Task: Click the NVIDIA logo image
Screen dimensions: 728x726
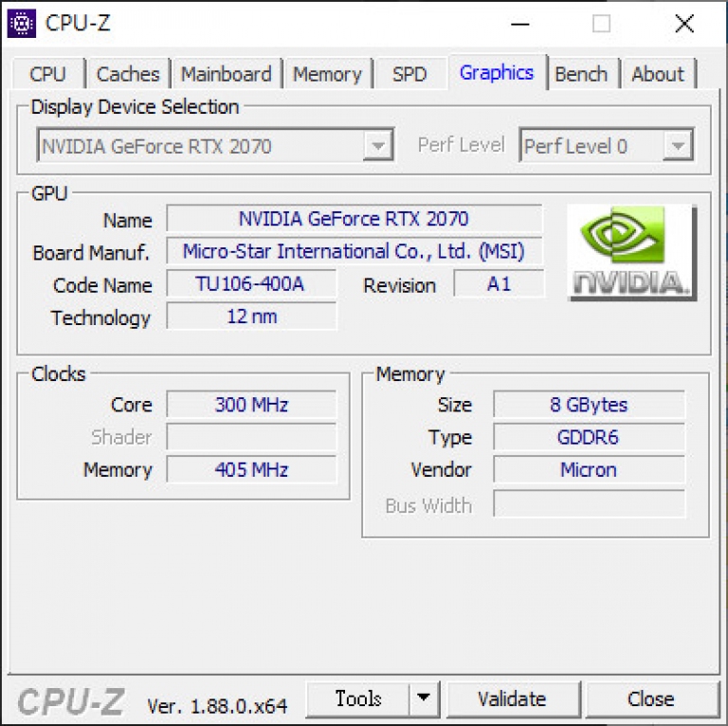Action: 632,253
